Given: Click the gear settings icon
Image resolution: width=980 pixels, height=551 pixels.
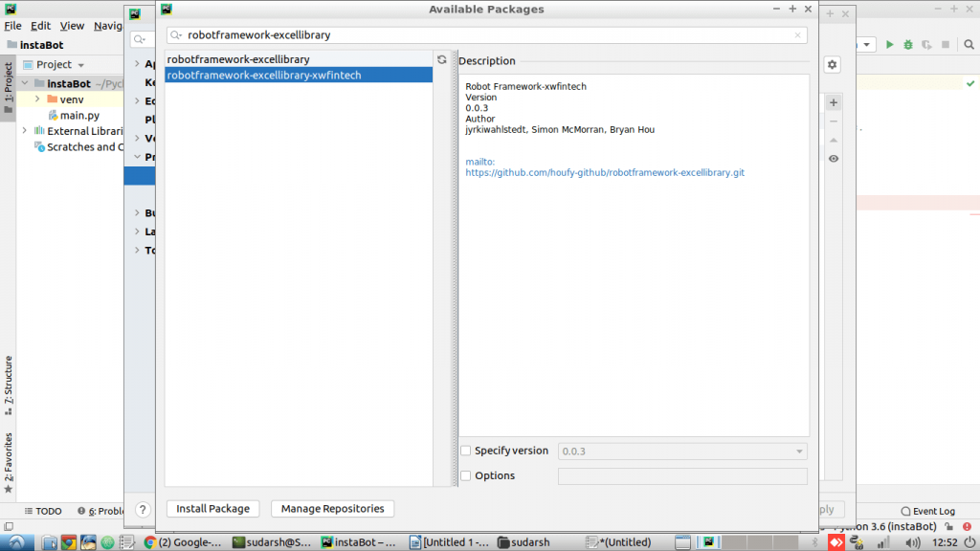Looking at the screenshot, I should 833,64.
